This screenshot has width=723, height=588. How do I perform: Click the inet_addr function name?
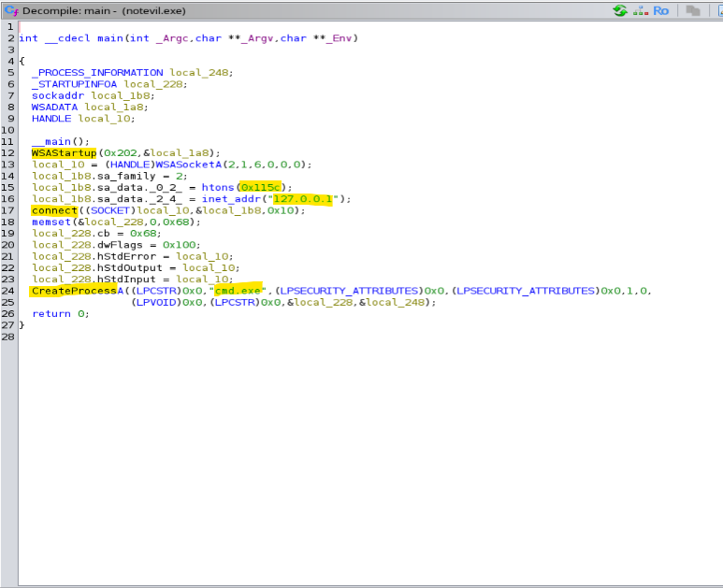231,199
